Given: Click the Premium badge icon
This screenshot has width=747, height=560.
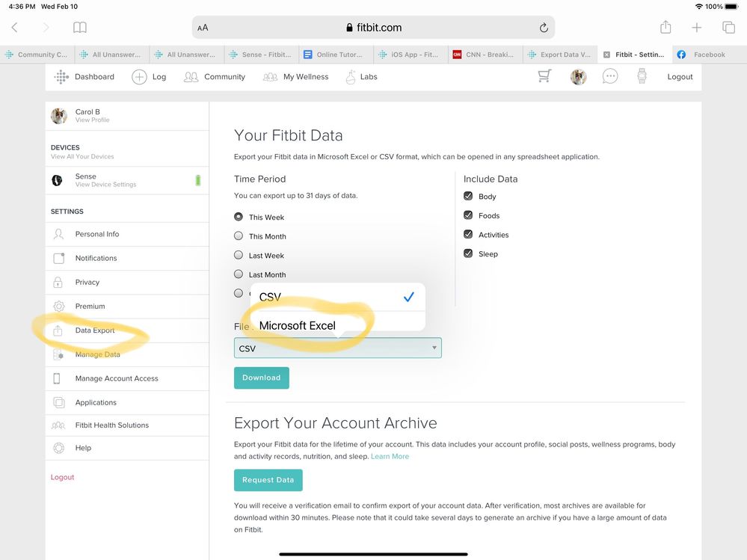Looking at the screenshot, I should 58,307.
